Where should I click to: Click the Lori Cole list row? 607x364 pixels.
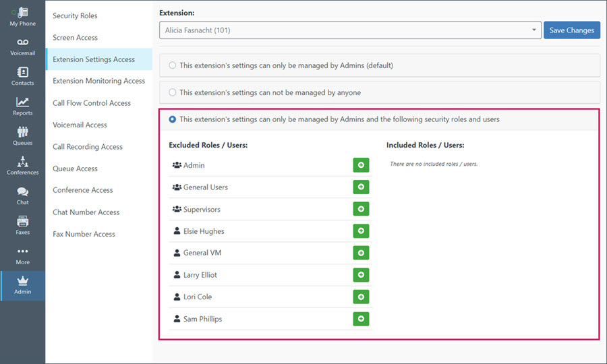pyautogui.click(x=270, y=297)
